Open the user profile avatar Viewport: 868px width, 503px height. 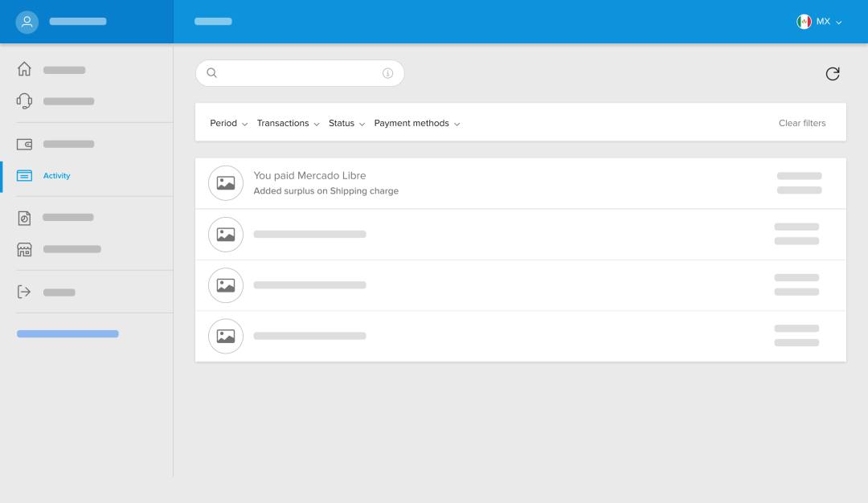[27, 22]
